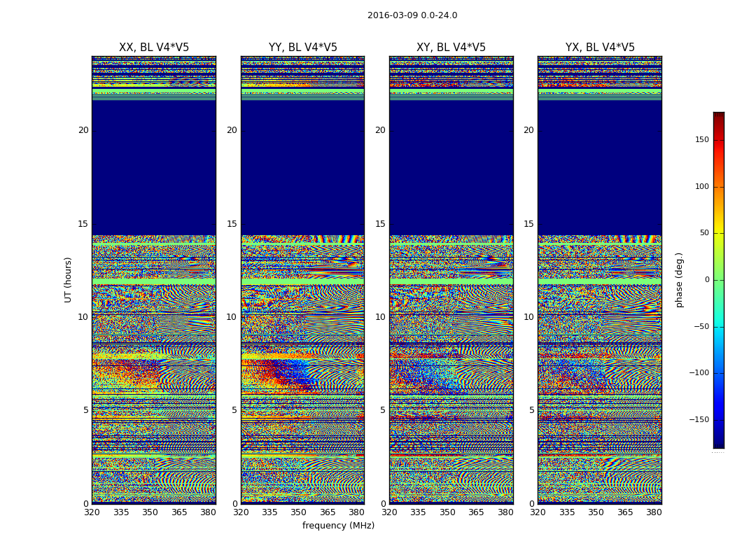Select the "XX, BL V4*V5" panel title

pos(154,48)
